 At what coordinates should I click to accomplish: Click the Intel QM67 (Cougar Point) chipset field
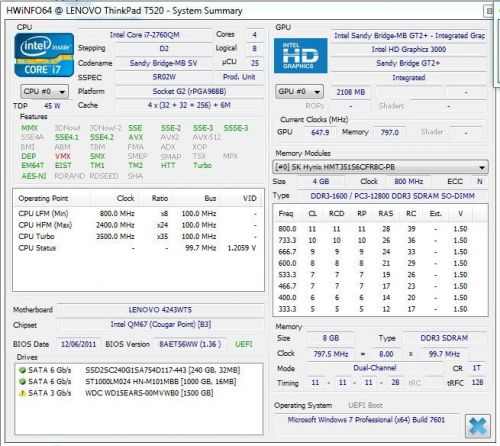click(x=160, y=324)
